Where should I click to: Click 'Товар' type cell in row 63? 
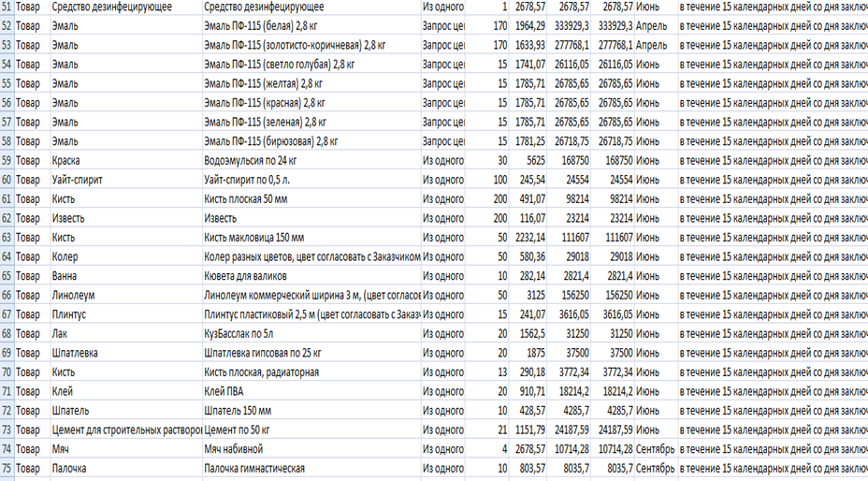pos(32,238)
